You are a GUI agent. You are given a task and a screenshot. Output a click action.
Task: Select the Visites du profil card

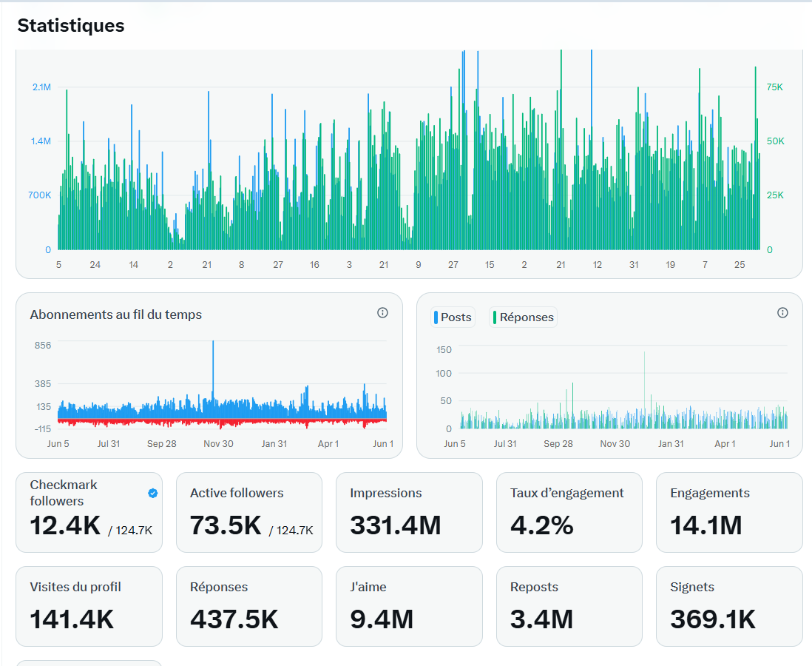point(89,606)
